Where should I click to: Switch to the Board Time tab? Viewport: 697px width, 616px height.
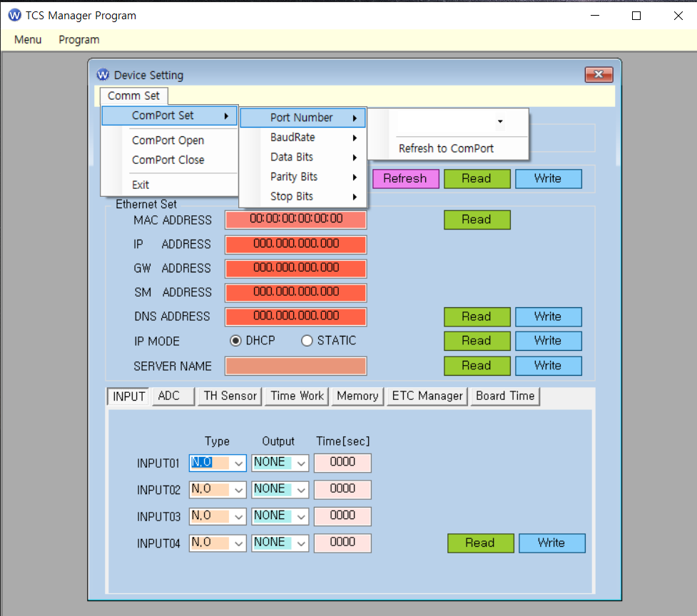pos(505,396)
